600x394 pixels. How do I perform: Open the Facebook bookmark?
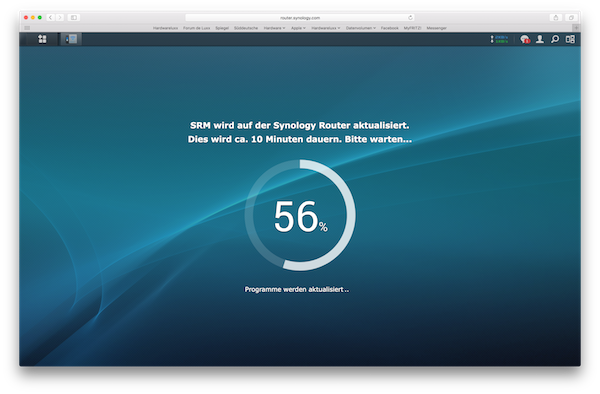click(390, 28)
